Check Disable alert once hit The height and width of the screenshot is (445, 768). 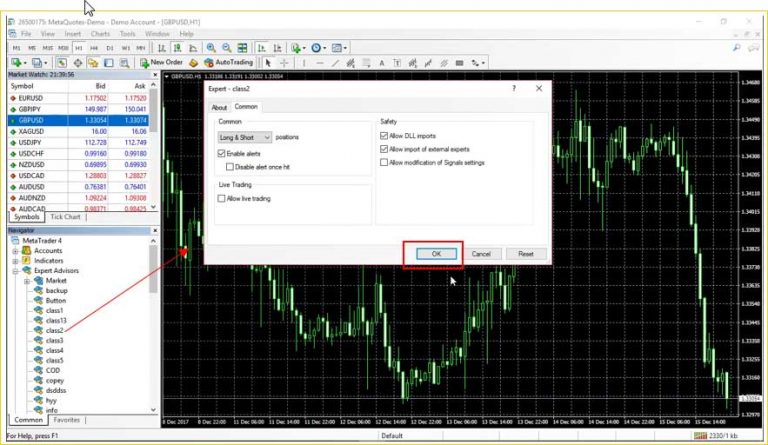pyautogui.click(x=230, y=166)
